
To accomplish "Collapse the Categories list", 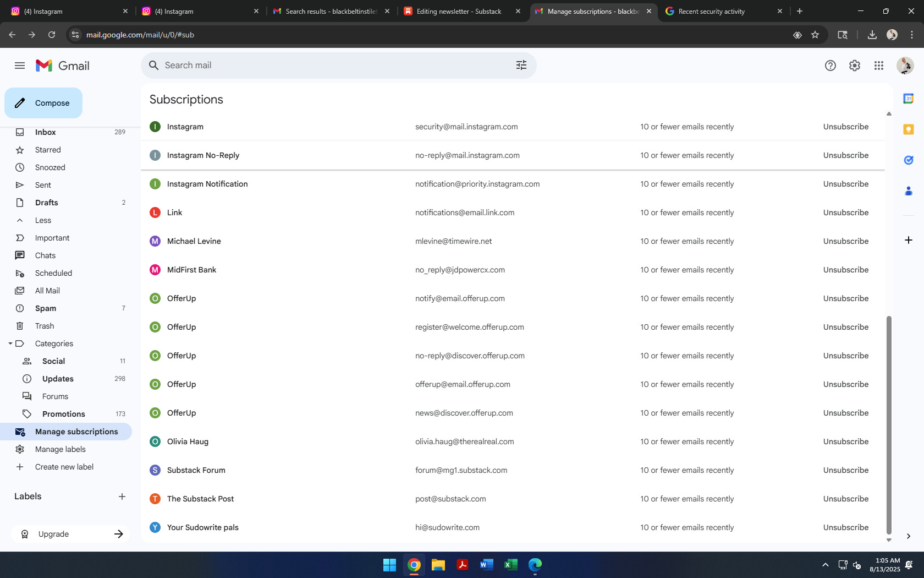I will tap(10, 343).
